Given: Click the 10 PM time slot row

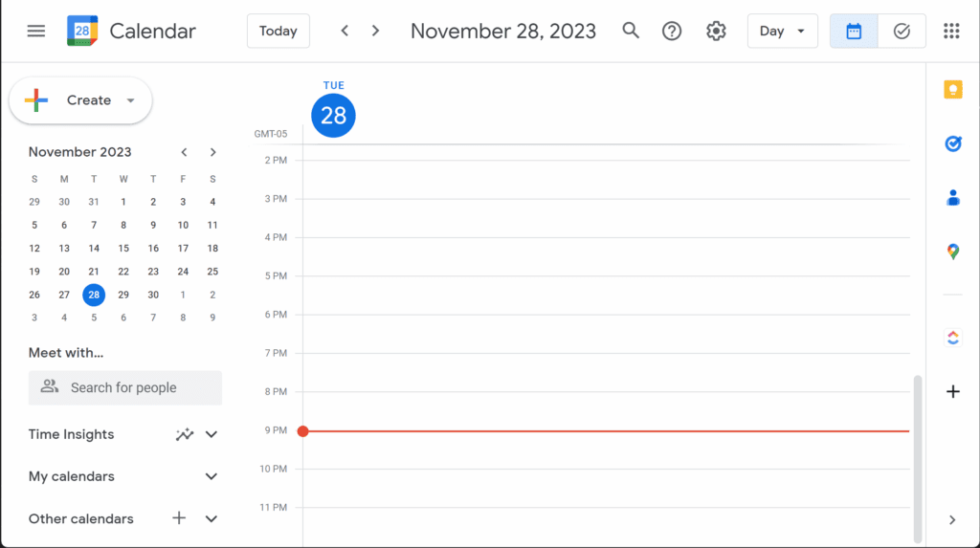Looking at the screenshot, I should (x=606, y=488).
